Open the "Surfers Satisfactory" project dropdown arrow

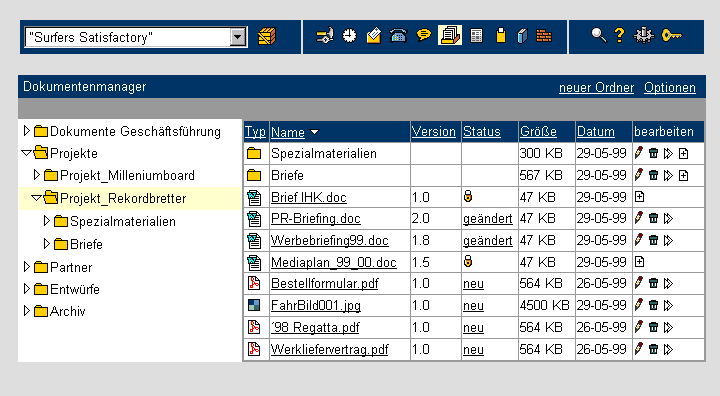[x=238, y=37]
